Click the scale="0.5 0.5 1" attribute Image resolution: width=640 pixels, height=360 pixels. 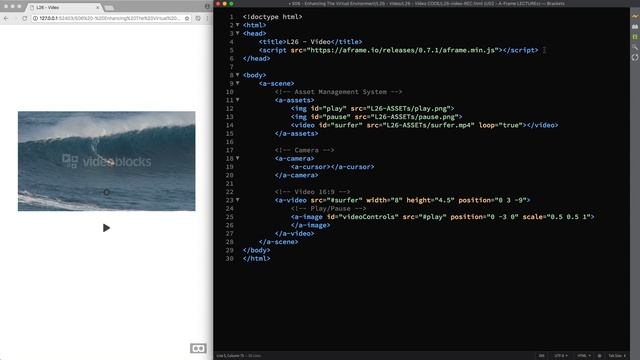[556, 217]
